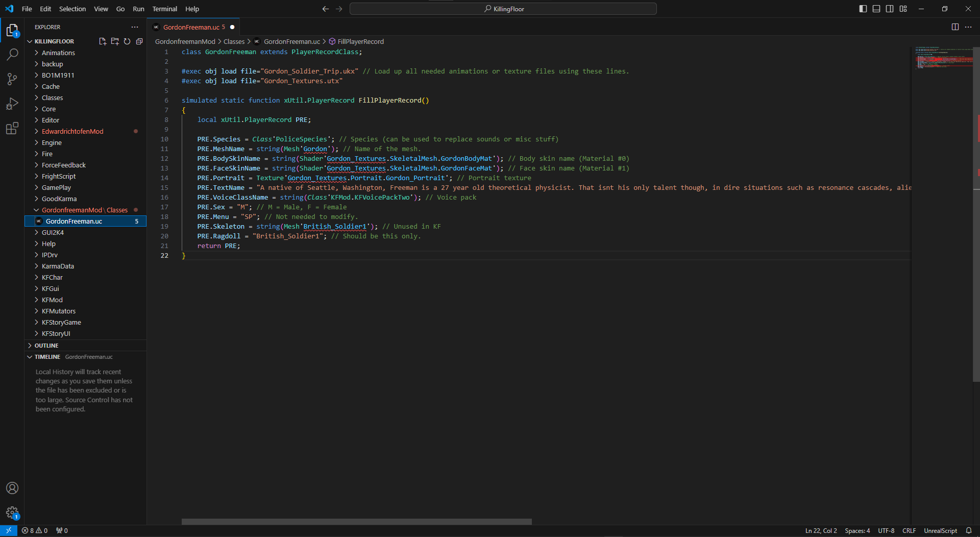
Task: Open the Manage gear menu
Action: click(x=12, y=512)
